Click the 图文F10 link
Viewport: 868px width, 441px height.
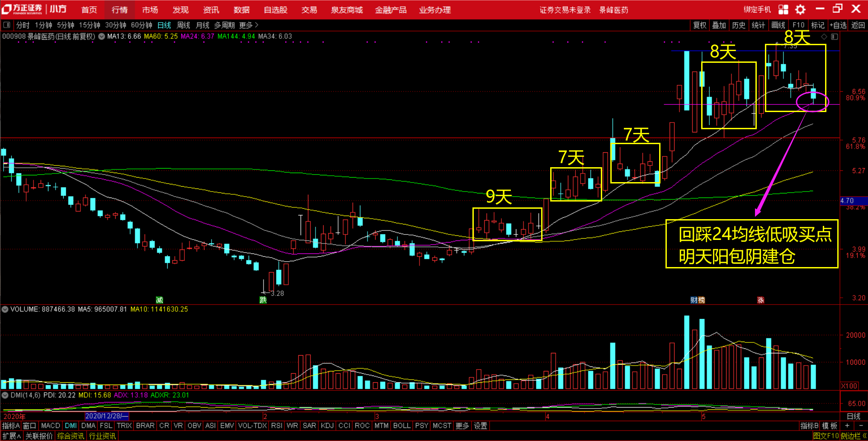[x=826, y=436]
